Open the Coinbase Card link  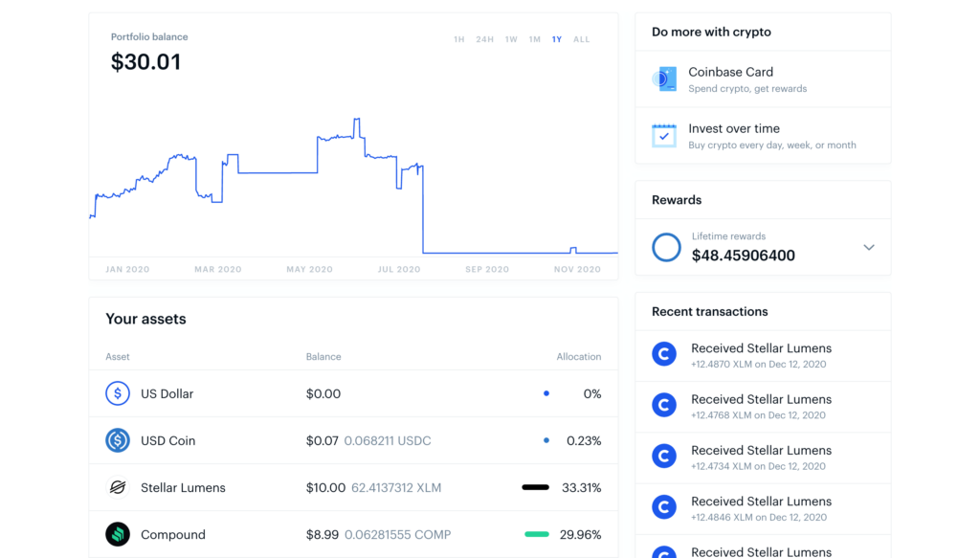(763, 79)
